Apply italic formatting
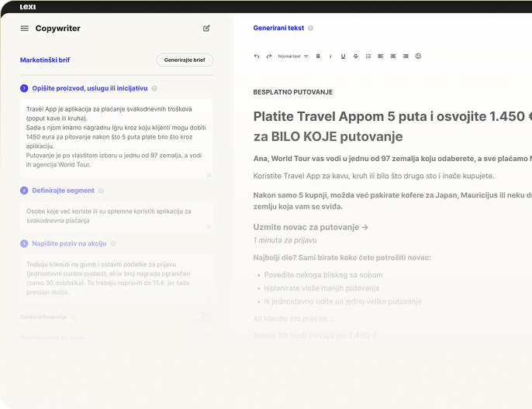Viewport: 532px width, 409px height. [330, 57]
